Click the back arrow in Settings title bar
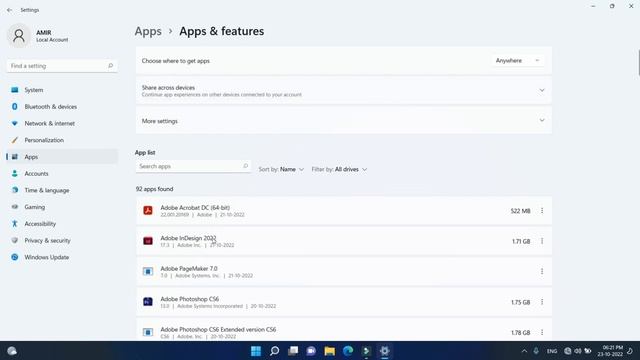This screenshot has width=640, height=360. click(x=9, y=10)
